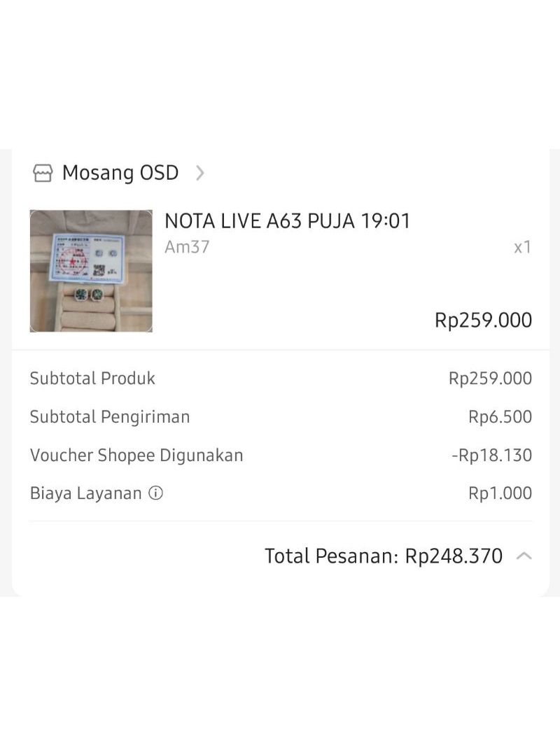This screenshot has width=560, height=746.
Task: Click the x1 quantity indicator
Action: click(x=522, y=247)
